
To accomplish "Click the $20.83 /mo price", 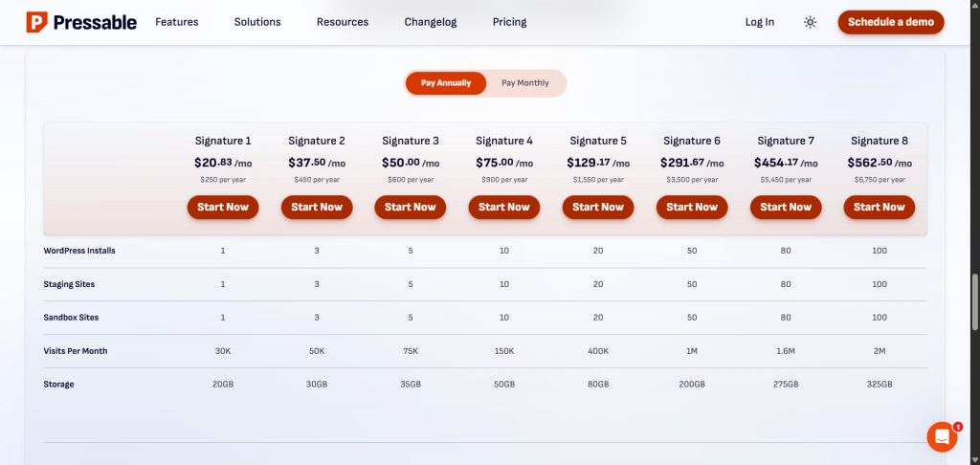I will 223,163.
